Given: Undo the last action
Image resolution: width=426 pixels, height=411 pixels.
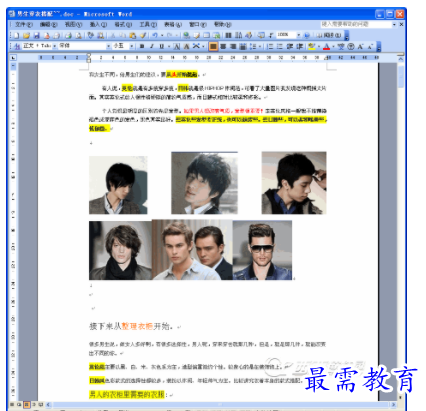Looking at the screenshot, I should coord(154,35).
